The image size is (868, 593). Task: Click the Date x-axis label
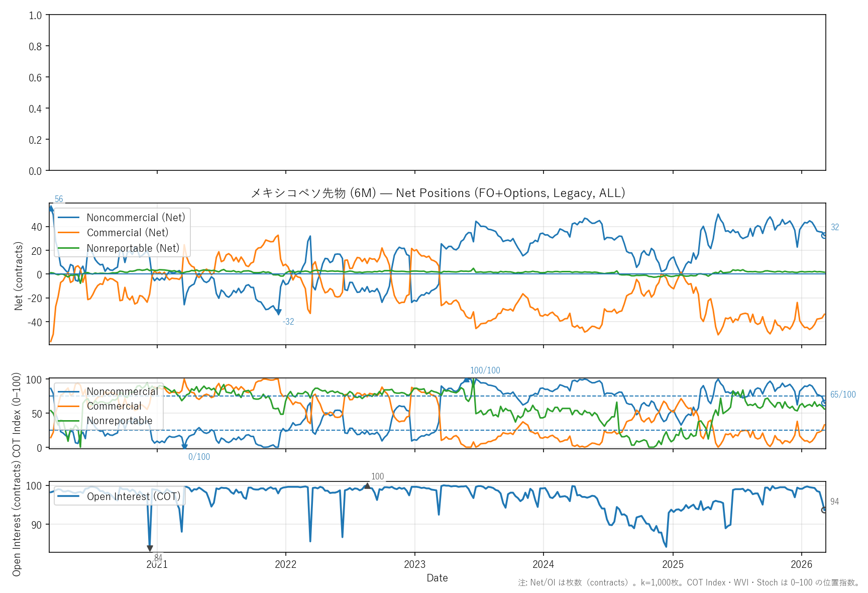[437, 578]
